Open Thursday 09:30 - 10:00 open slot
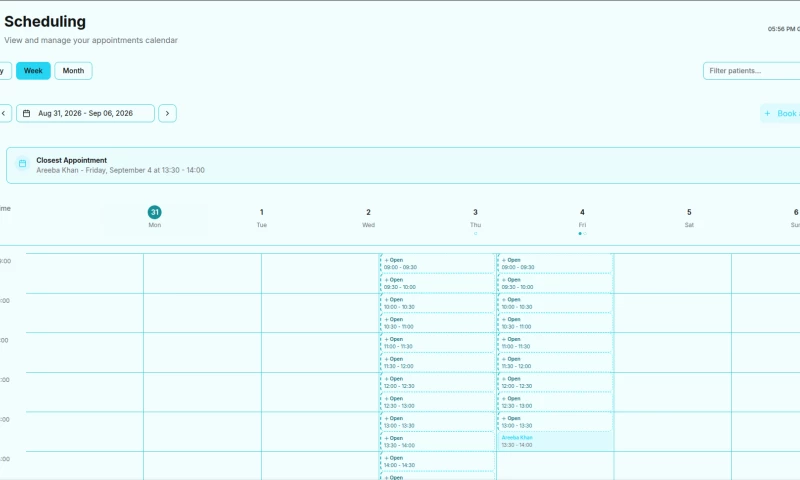The width and height of the screenshot is (800, 480). [437, 283]
